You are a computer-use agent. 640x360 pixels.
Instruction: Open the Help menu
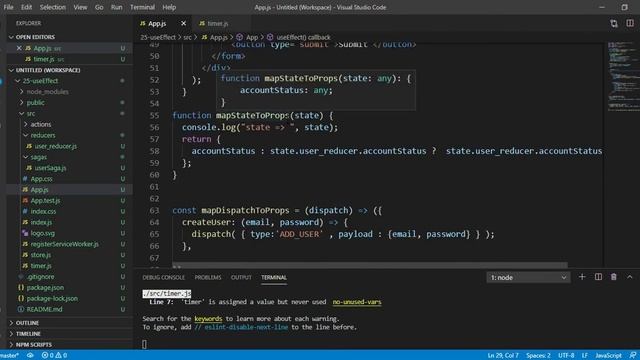click(169, 7)
